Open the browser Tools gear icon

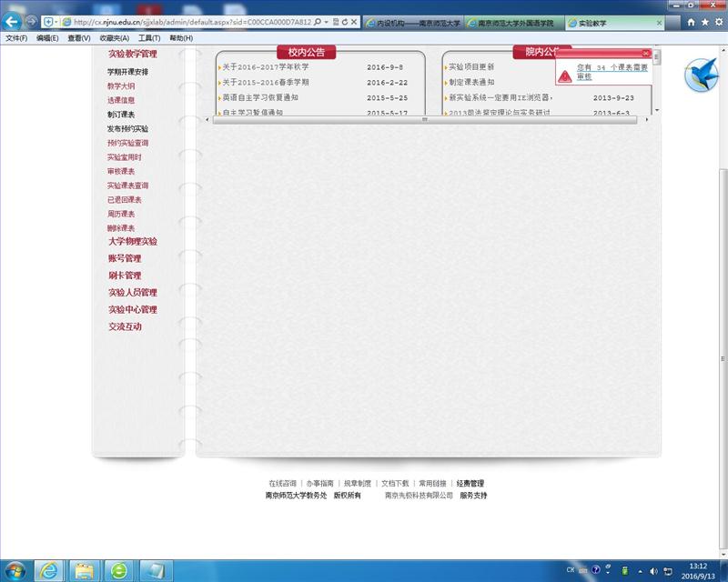718,21
